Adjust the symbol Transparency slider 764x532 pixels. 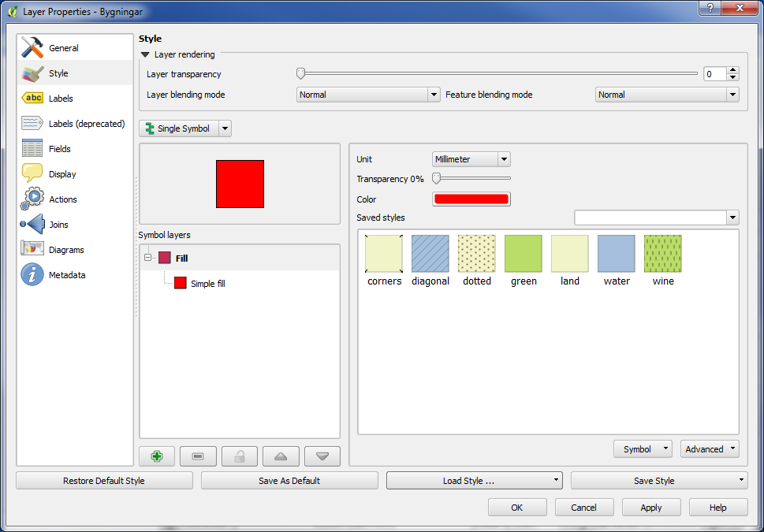437,179
